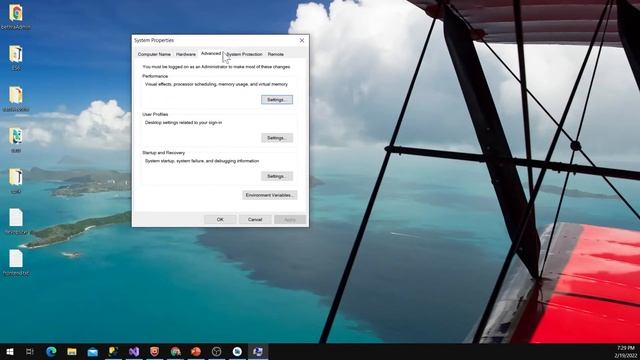
Task: Open the Hardware tab
Action: point(186,54)
